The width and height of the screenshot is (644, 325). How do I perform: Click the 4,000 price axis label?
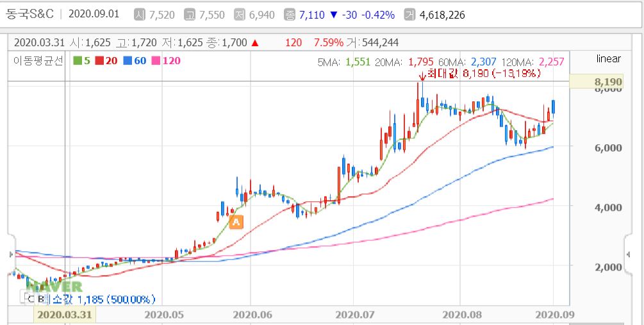[608, 208]
